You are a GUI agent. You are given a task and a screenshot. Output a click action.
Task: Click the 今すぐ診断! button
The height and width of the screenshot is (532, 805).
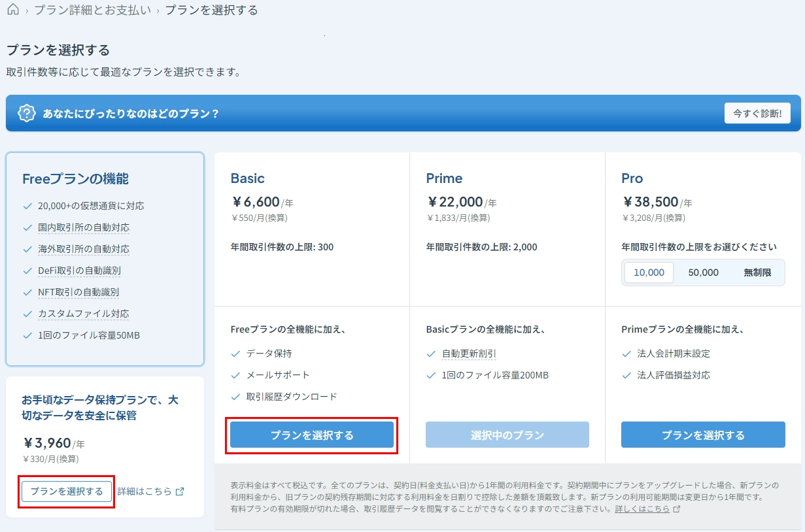pyautogui.click(x=757, y=113)
